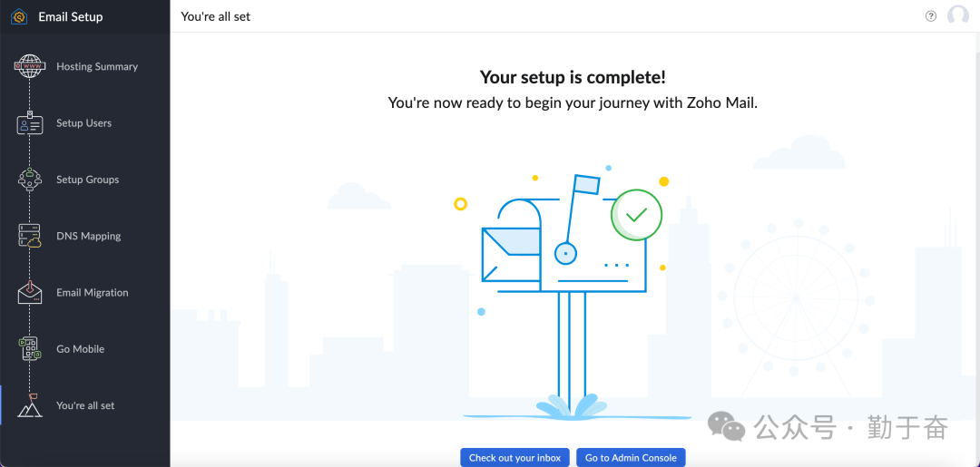Image resolution: width=980 pixels, height=467 pixels.
Task: Click the You're all set mountain flag icon
Action: point(30,405)
